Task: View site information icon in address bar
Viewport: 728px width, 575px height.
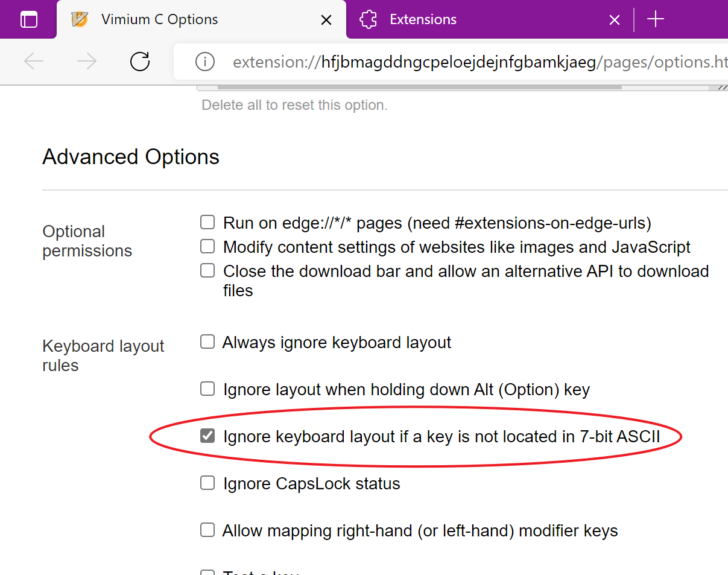Action: click(x=205, y=62)
